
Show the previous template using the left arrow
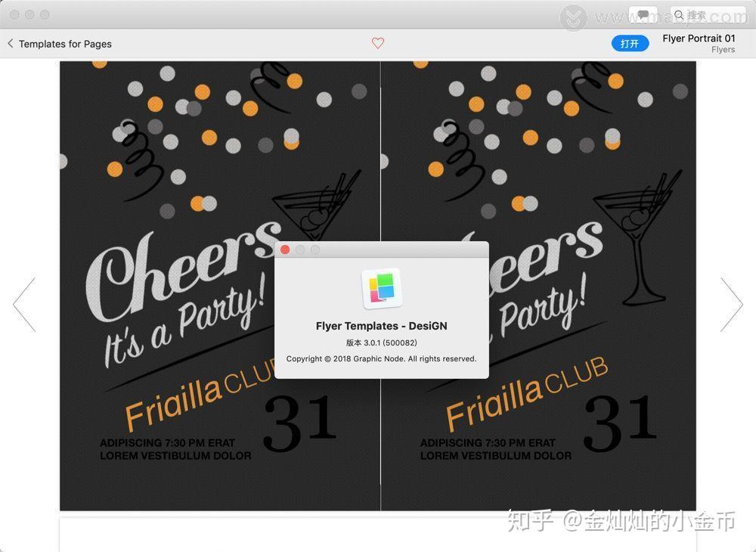tap(25, 304)
